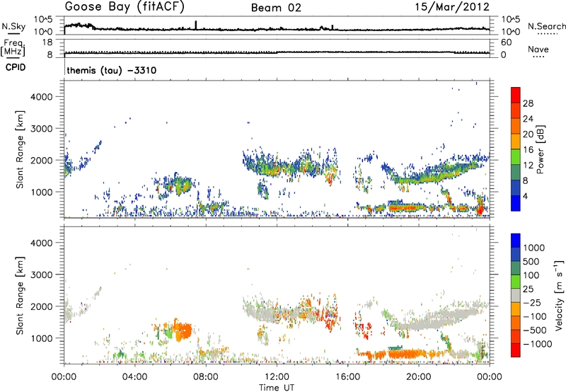The height and width of the screenshot is (392, 566).
Task: Click the '20' tick on Power colorbar
Action: (x=528, y=134)
